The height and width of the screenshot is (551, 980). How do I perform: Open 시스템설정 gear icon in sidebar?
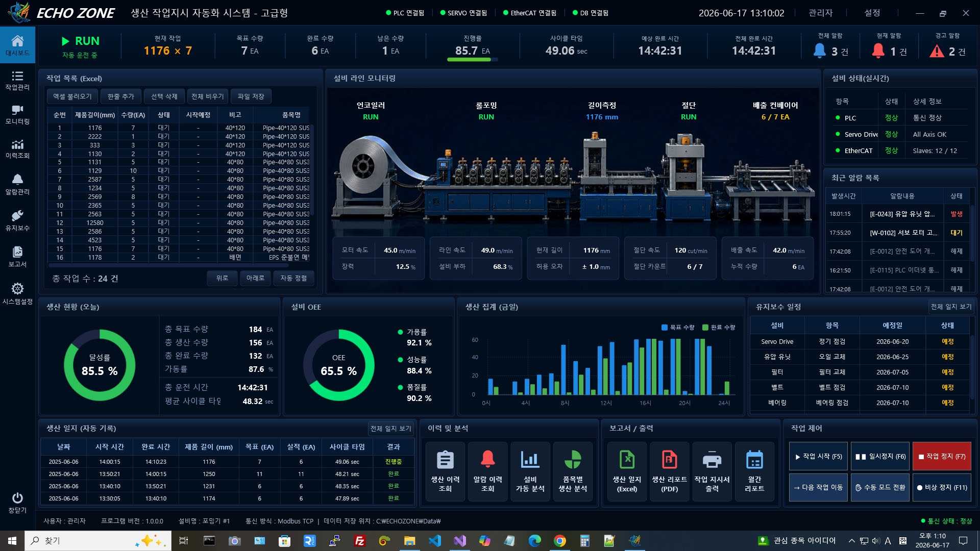(17, 294)
